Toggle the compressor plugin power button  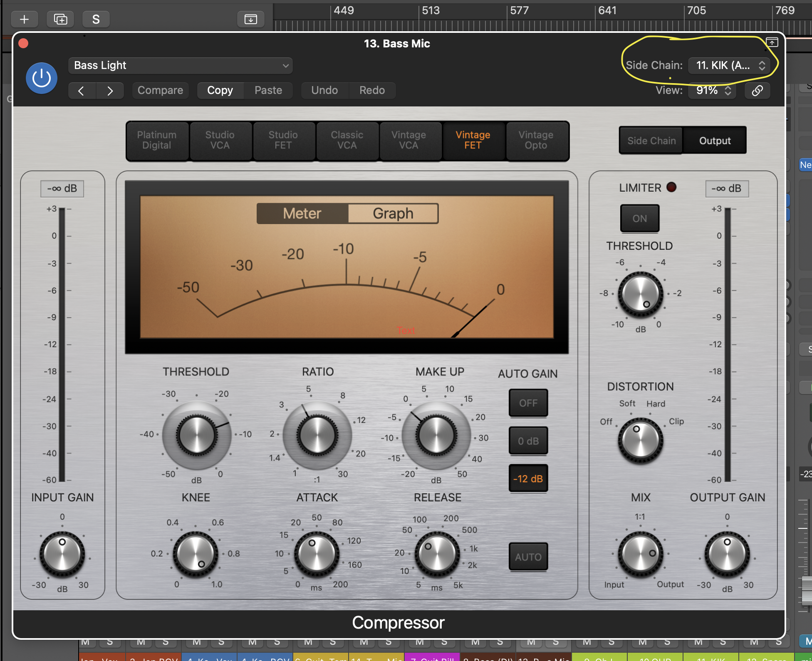click(41, 78)
